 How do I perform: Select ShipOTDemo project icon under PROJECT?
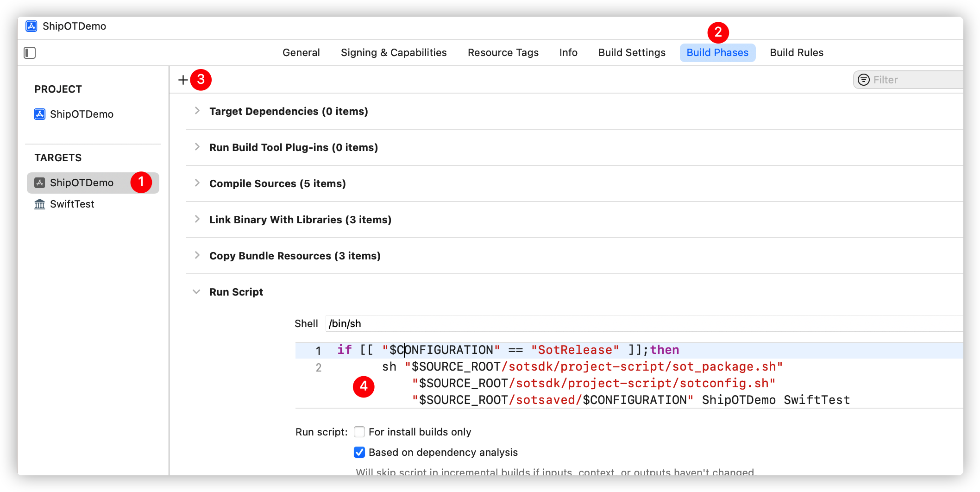40,114
